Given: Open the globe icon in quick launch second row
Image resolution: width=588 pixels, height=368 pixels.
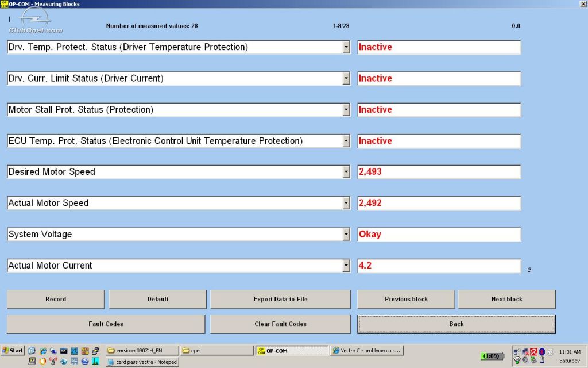Looking at the screenshot, I should click(64, 361).
